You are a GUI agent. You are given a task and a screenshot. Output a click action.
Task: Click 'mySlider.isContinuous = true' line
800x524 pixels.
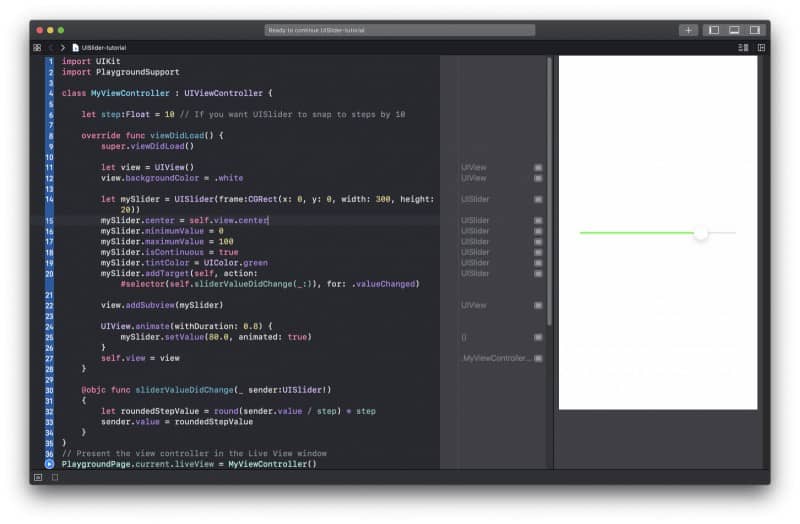[x=169, y=253]
